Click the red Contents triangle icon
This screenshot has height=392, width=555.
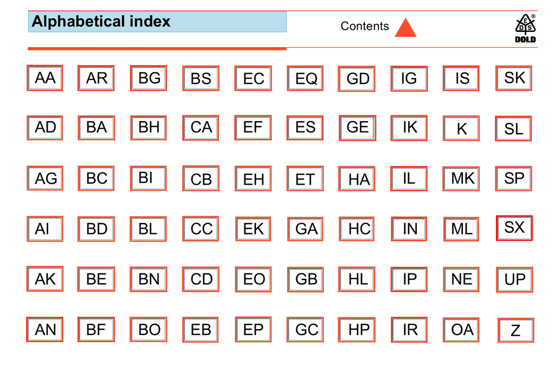pos(405,28)
